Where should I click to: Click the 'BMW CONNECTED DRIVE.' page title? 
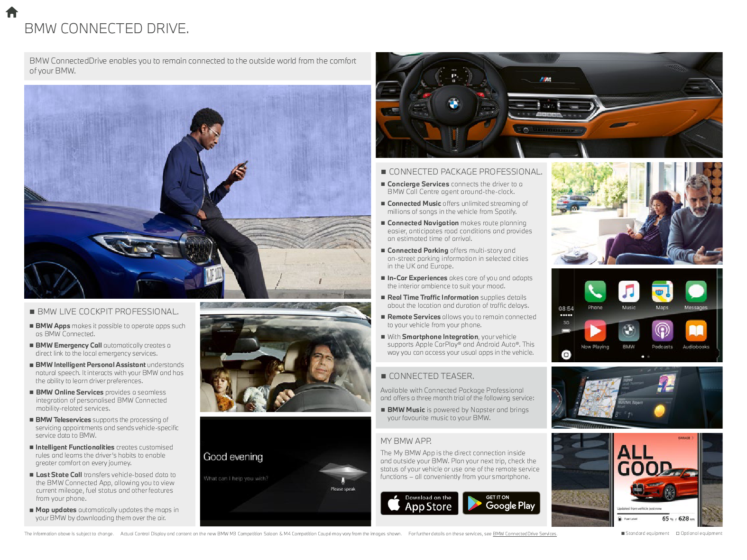(107, 28)
